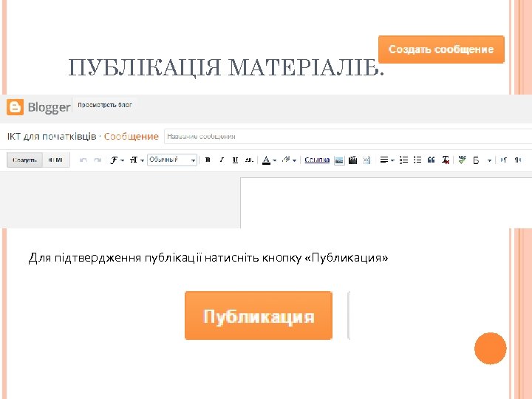The height and width of the screenshot is (399, 532).
Task: Open the text color picker
Action: click(270, 160)
